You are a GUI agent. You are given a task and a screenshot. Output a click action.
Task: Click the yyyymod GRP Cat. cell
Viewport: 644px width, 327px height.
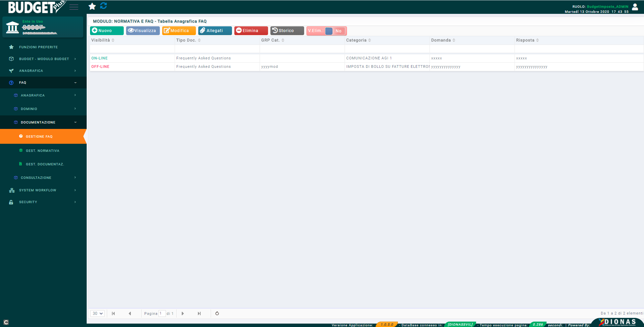click(302, 67)
